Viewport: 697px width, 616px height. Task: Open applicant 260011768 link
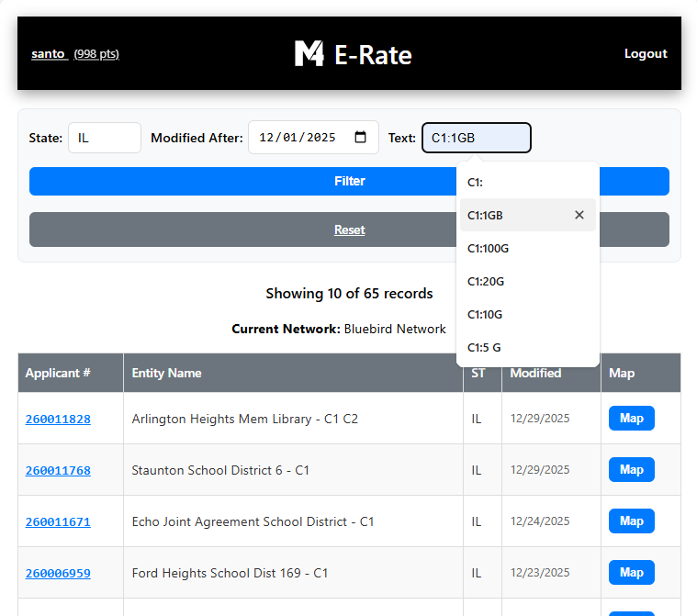point(58,470)
